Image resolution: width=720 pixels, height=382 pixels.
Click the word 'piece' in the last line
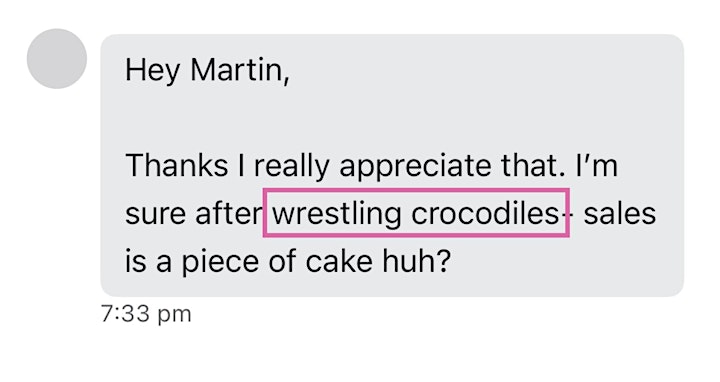pos(219,263)
